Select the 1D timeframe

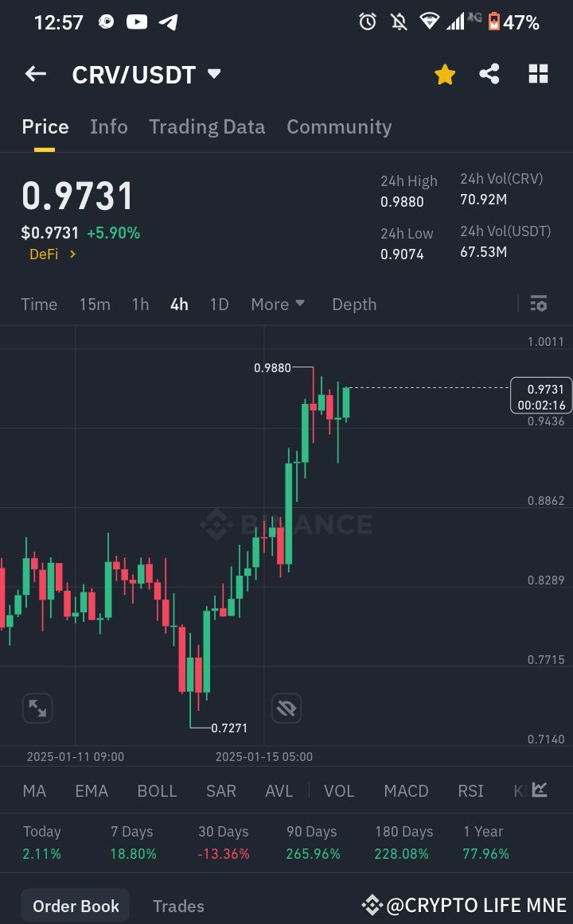coord(219,304)
